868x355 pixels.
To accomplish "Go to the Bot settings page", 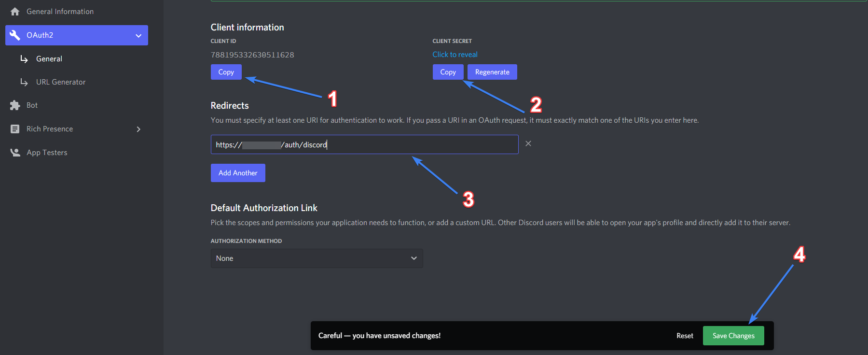I will tap(32, 105).
